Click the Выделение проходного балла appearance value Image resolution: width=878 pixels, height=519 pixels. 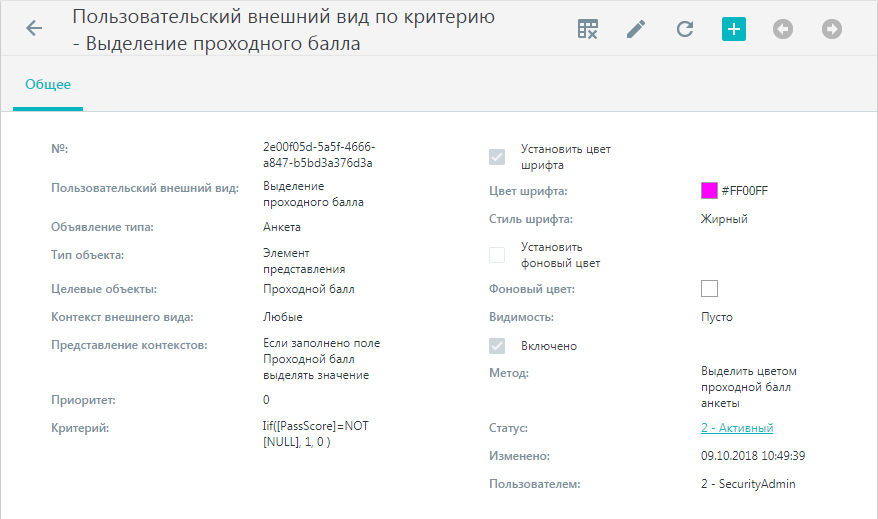(x=314, y=194)
